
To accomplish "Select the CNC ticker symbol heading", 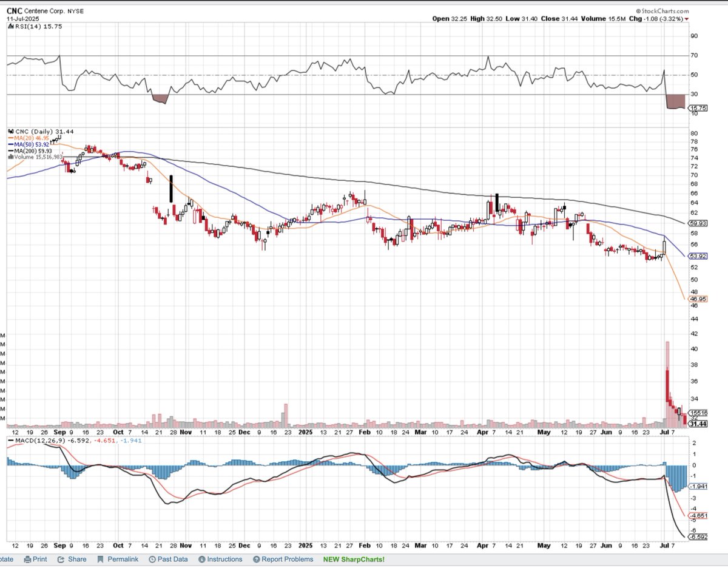I will coord(15,11).
